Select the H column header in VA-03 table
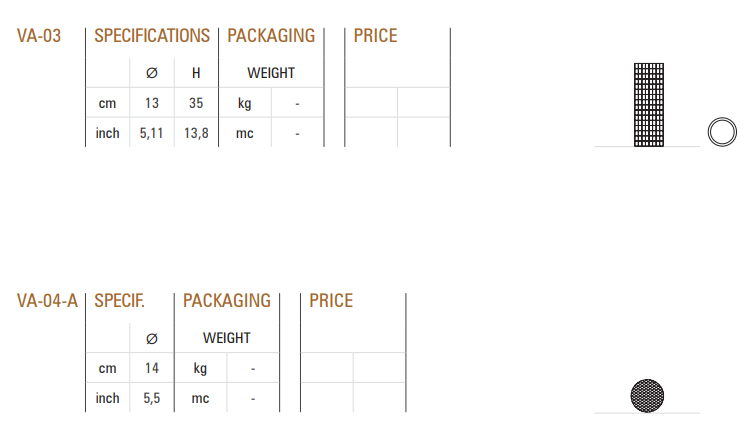Image resolution: width=755 pixels, height=442 pixels. [196, 73]
